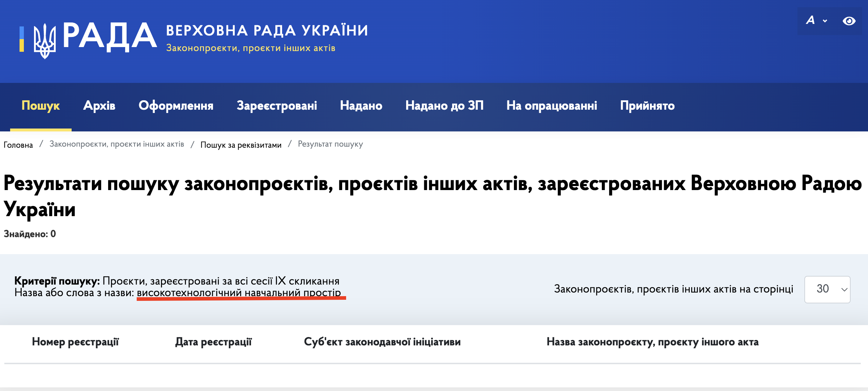The height and width of the screenshot is (391, 868).
Task: Open the Пошук tab
Action: click(41, 105)
